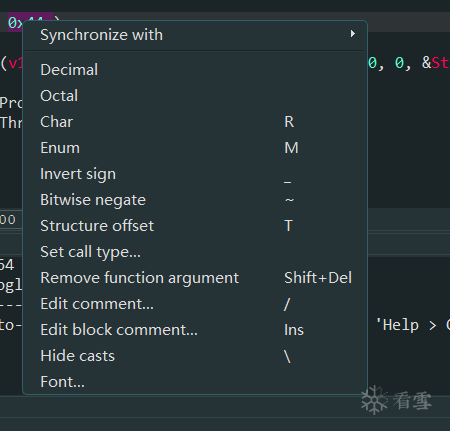Click the highlighted 0x44 hex constant
Viewport: 450px width, 431px height.
click(x=15, y=22)
